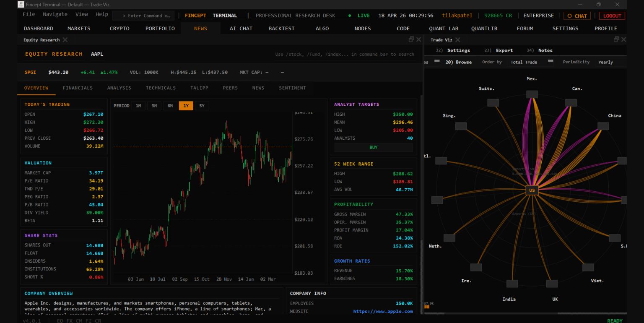The width and height of the screenshot is (644, 323).
Task: Open the FINANCIALS sub-tab in Equity Research
Action: point(78,88)
